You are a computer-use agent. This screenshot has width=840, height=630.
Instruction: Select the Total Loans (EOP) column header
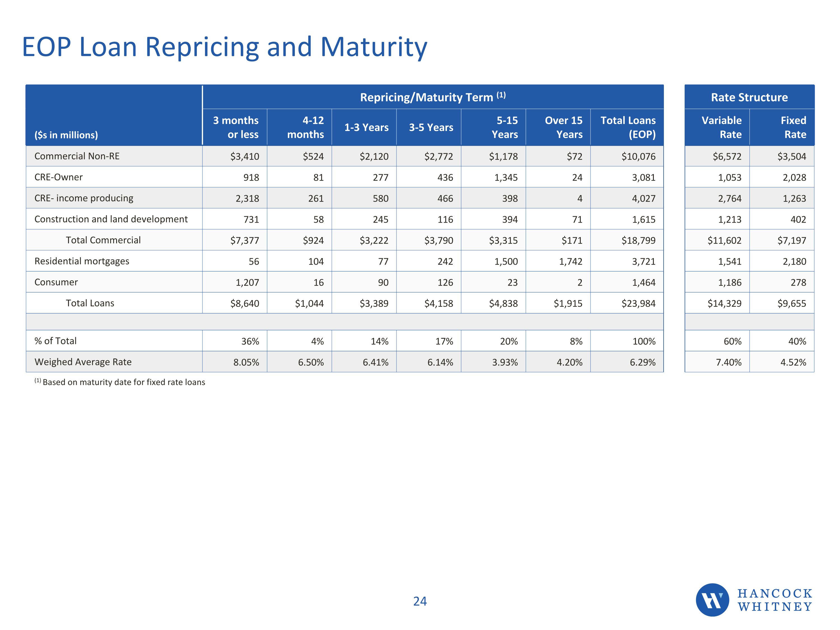(x=628, y=127)
